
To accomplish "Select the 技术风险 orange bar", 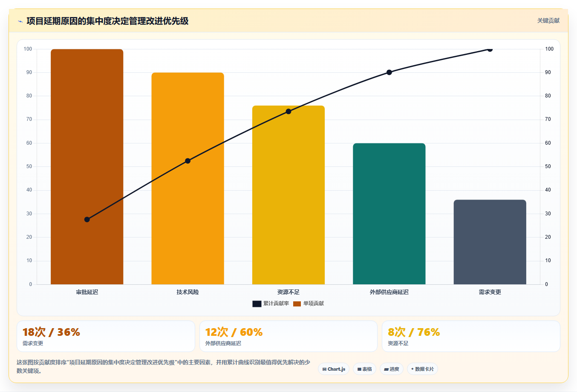I will [x=188, y=178].
